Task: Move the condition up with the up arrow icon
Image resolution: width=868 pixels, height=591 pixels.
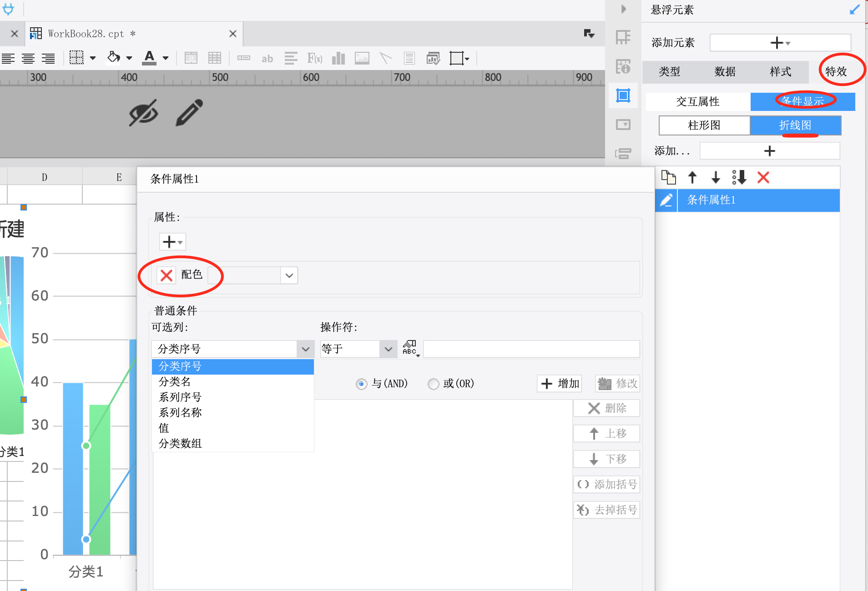Action: pos(692,177)
